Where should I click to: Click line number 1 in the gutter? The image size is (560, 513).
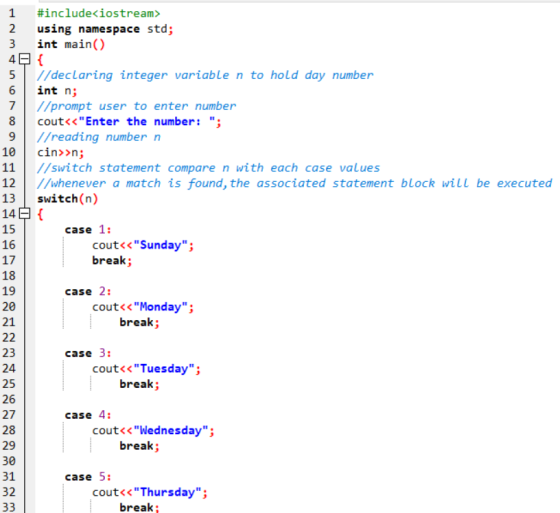click(x=12, y=13)
